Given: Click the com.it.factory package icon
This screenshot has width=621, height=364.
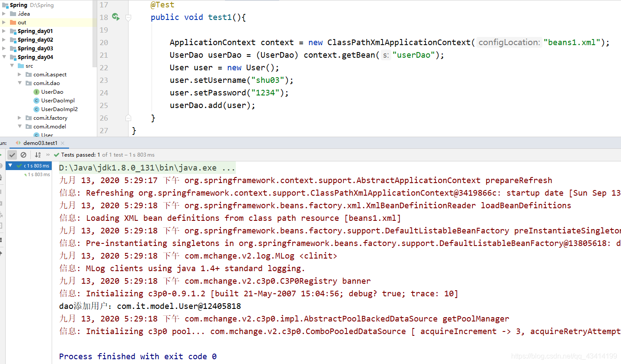Looking at the screenshot, I should click(29, 118).
